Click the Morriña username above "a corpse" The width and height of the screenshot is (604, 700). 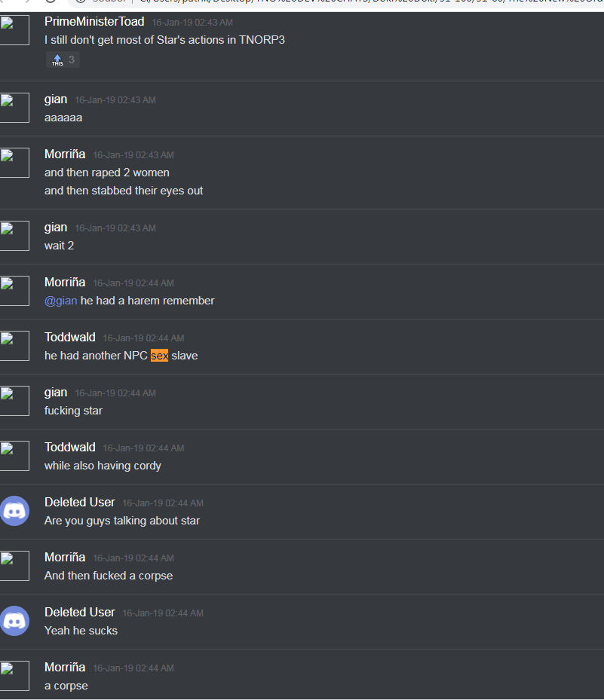[x=65, y=668]
